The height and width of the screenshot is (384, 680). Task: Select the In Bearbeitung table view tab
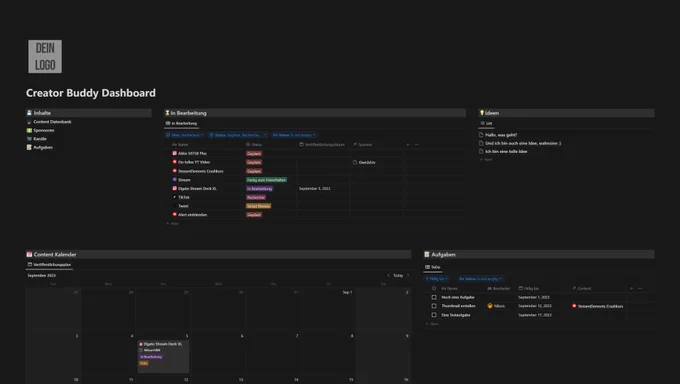click(x=181, y=123)
